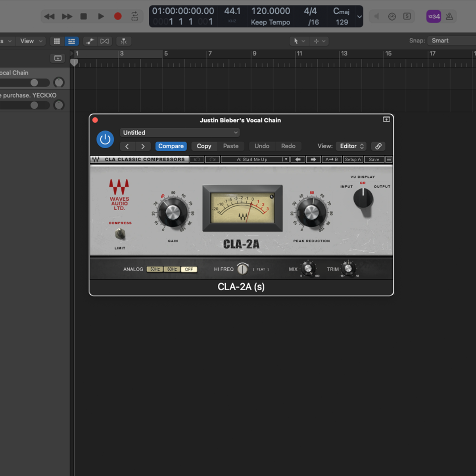Click the count-in 1234 button

pyautogui.click(x=434, y=16)
